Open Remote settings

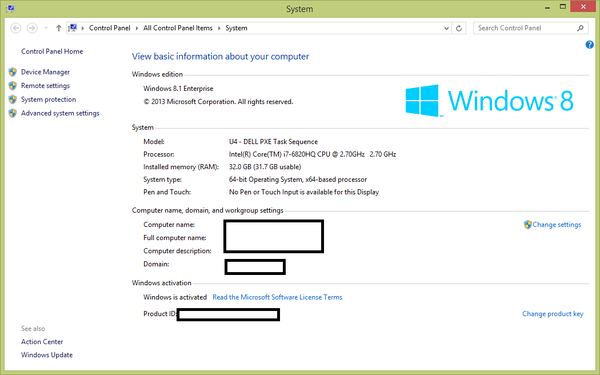coord(46,86)
